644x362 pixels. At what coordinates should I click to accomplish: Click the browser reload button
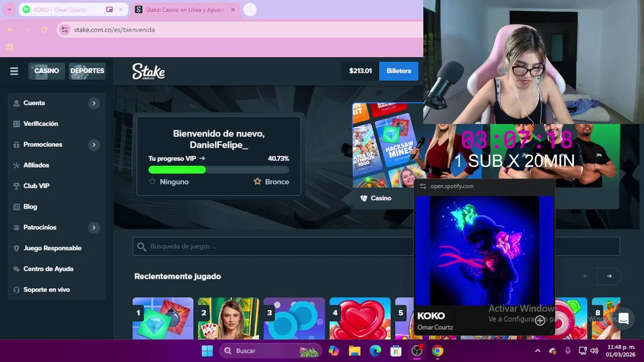click(x=44, y=30)
